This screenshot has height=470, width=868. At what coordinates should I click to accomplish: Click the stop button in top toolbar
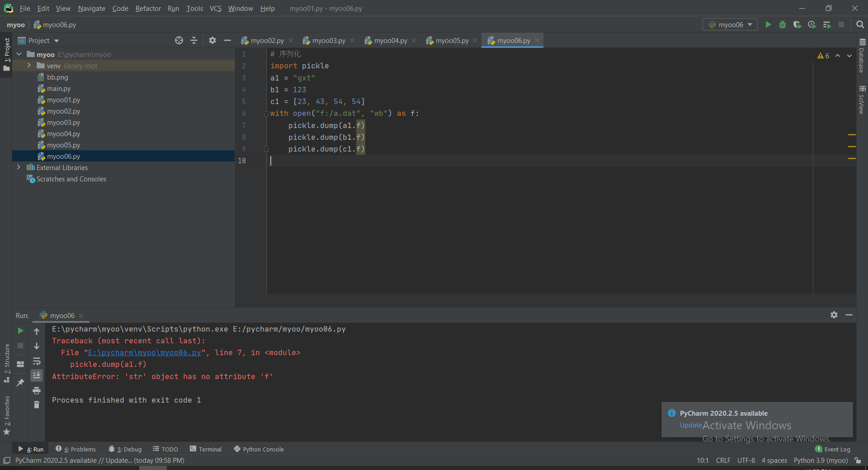pyautogui.click(x=841, y=24)
